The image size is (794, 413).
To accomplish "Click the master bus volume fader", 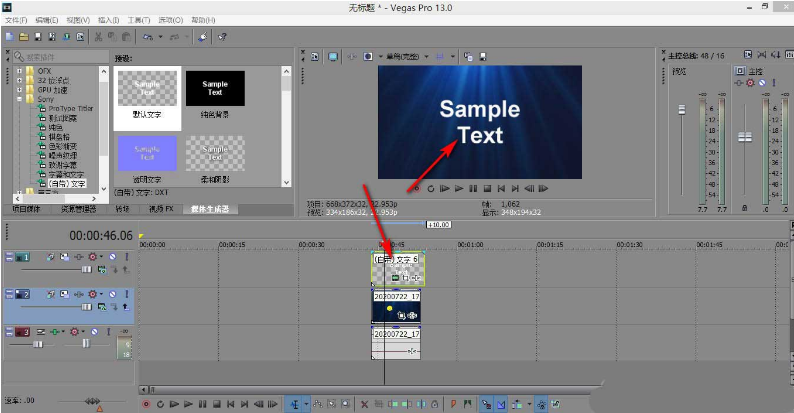I will [743, 135].
